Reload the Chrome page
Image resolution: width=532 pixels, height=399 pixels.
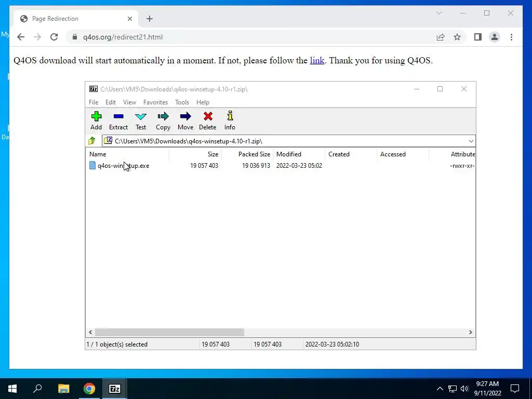[x=54, y=37]
